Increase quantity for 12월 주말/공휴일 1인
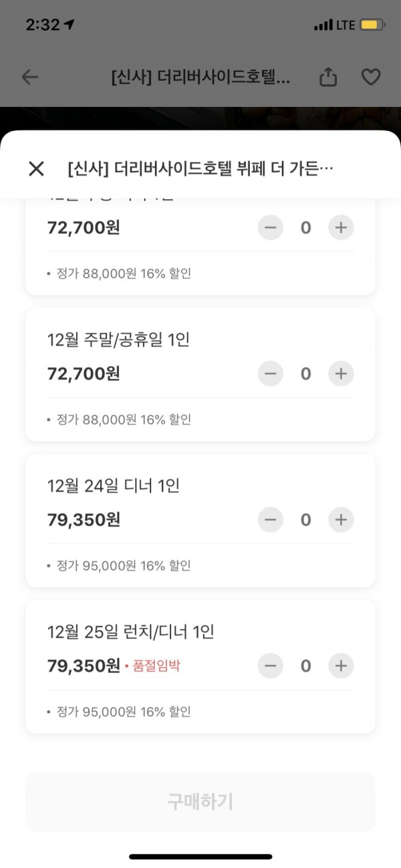Viewport: 401px width, 868px height. (x=341, y=374)
